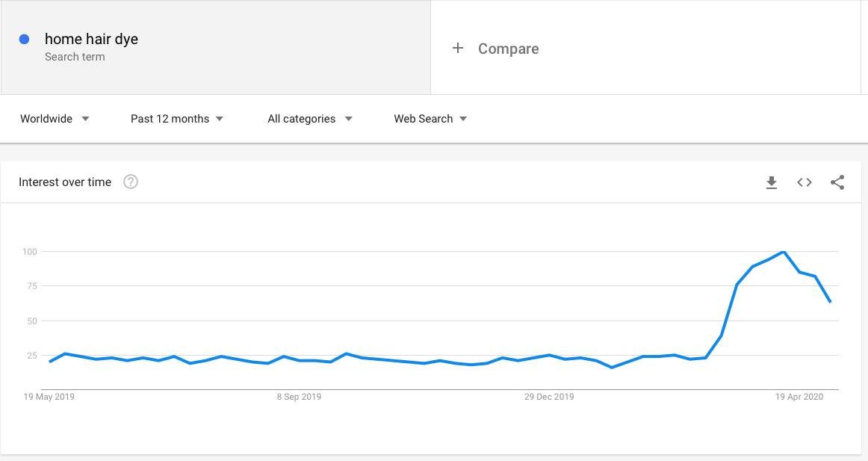Open the embed code icon
Screen dimensions: 868x461
[805, 182]
